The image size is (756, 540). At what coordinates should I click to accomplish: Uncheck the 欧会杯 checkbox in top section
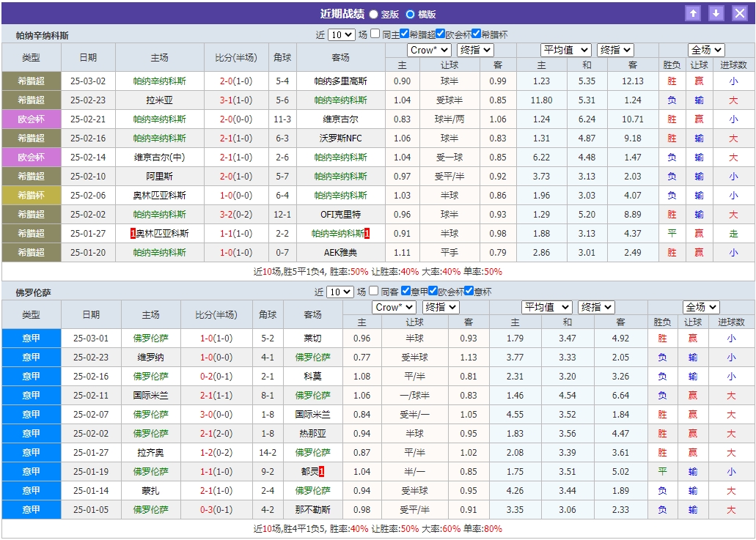click(x=441, y=33)
